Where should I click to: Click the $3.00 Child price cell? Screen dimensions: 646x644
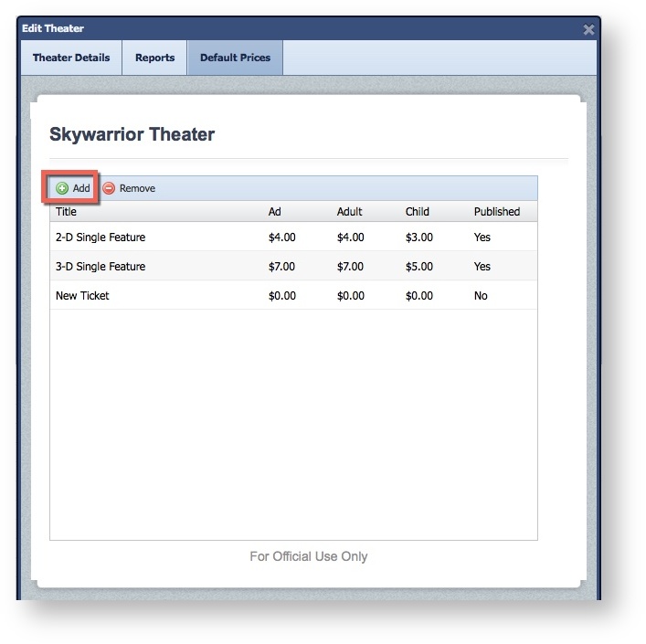click(x=418, y=238)
